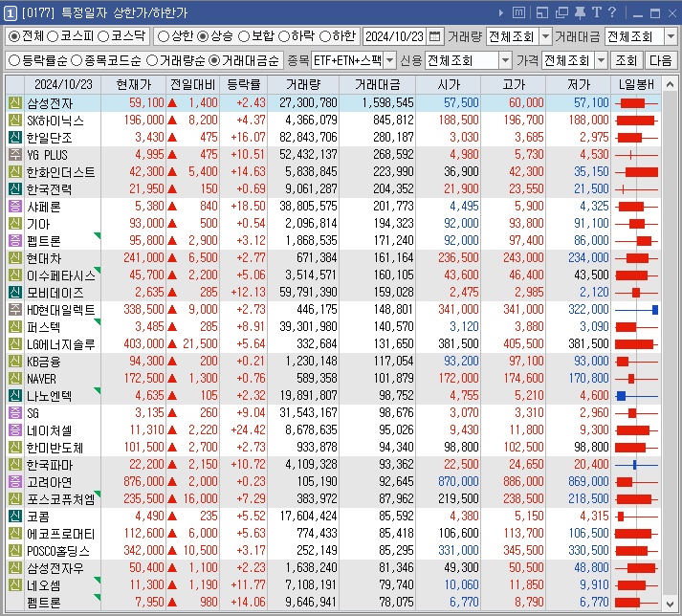Click the 2024/10/23 date input field
Screen dimensions: 682x616
tap(394, 36)
